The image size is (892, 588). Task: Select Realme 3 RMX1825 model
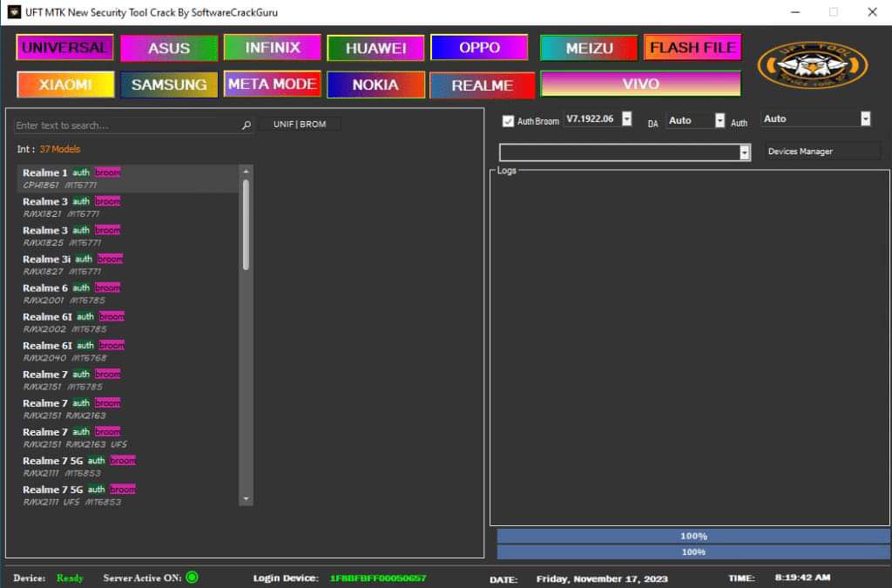point(129,236)
